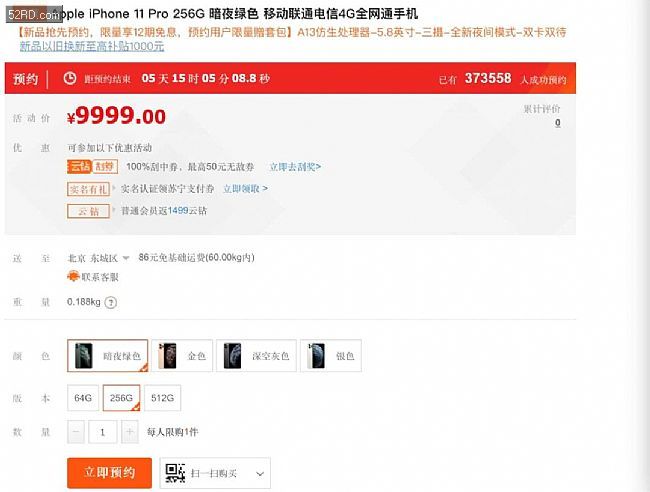650x492 pixels.
Task: Click the 立即预约 reserve button
Action: [109, 473]
